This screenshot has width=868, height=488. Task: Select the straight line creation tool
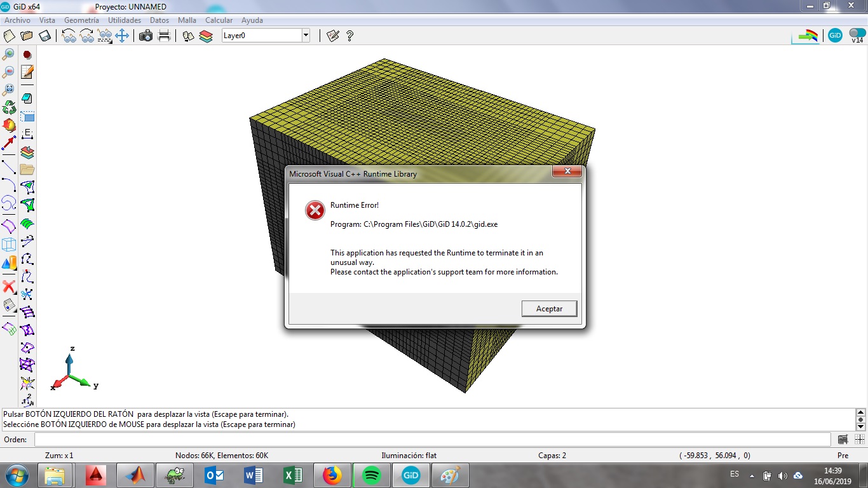click(x=9, y=167)
